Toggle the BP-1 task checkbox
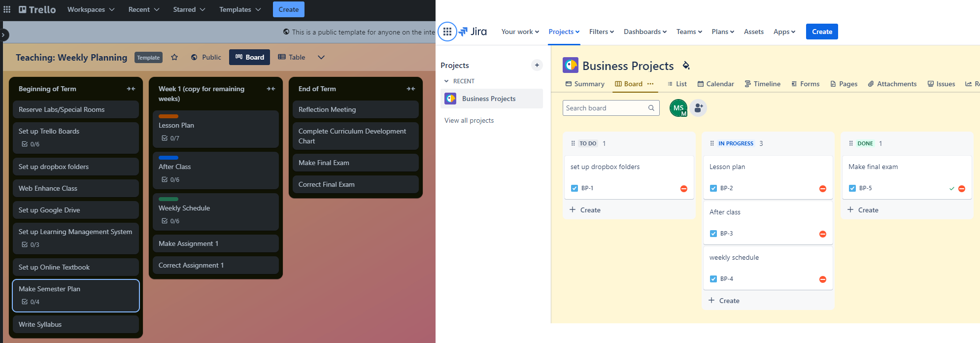 coord(574,188)
